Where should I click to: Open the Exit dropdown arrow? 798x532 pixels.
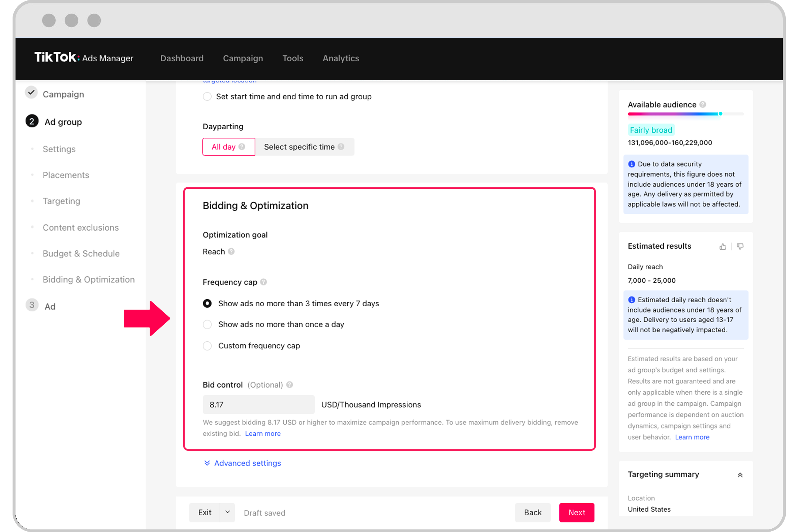pos(228,512)
